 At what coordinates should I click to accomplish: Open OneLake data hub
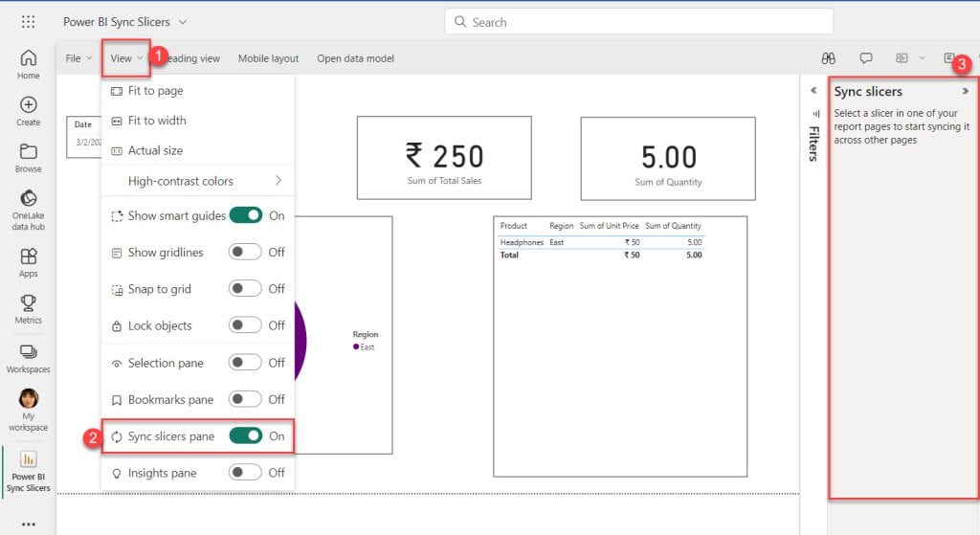[x=28, y=211]
